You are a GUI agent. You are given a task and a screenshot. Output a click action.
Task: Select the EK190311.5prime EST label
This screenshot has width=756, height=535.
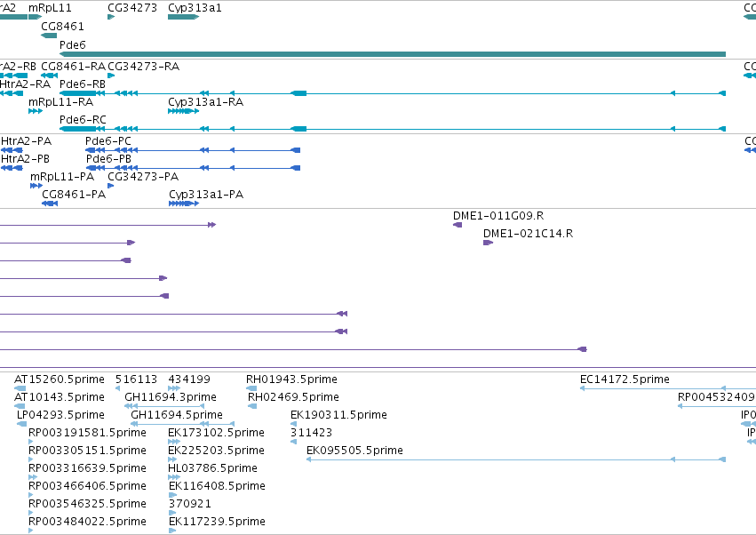[339, 415]
